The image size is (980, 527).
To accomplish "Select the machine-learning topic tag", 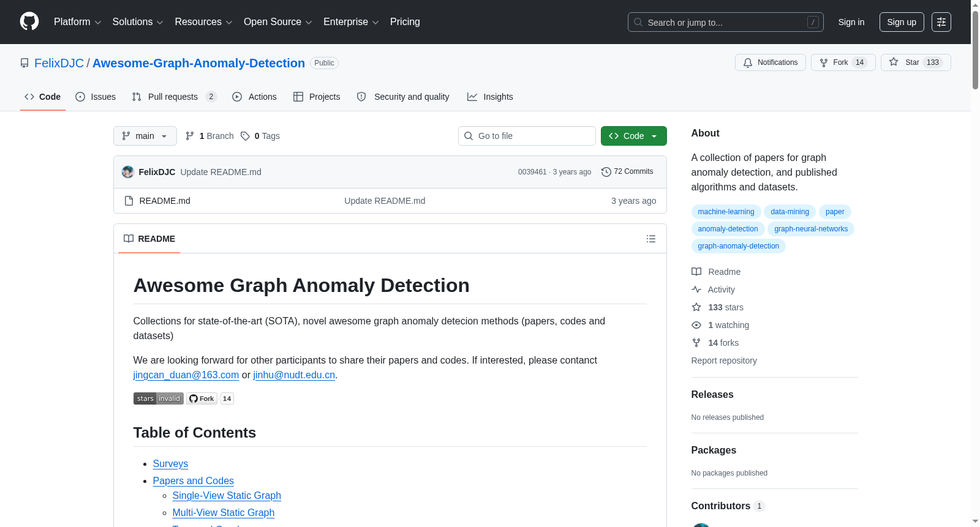I will coord(726,212).
